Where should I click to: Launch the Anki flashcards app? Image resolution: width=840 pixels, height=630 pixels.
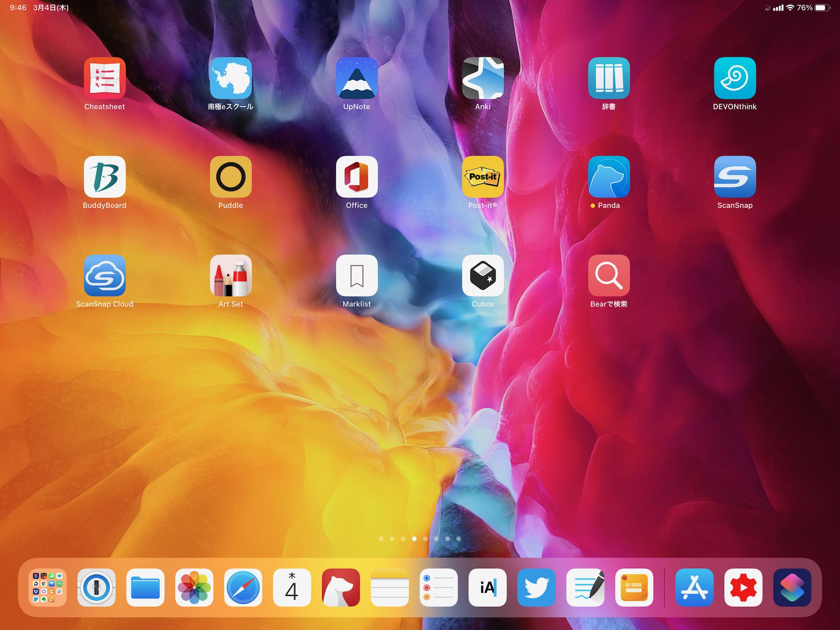(x=483, y=78)
